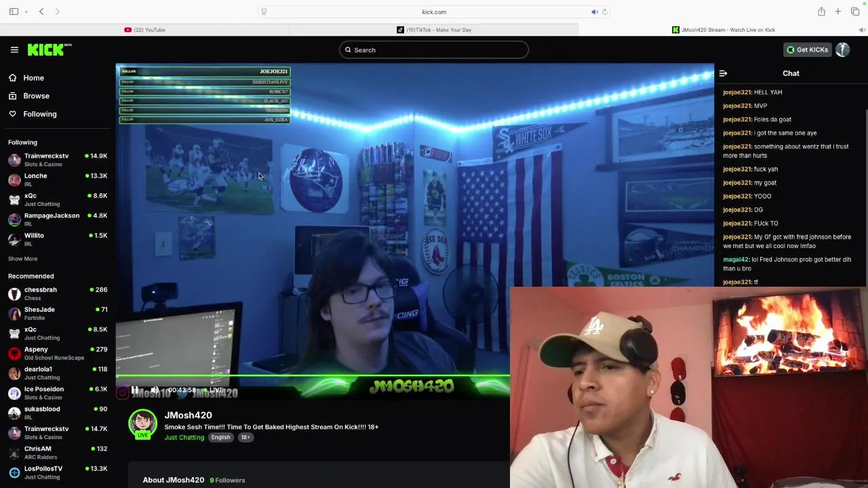Pause the live stream video
Viewport: 868px width, 488px height.
(x=135, y=390)
